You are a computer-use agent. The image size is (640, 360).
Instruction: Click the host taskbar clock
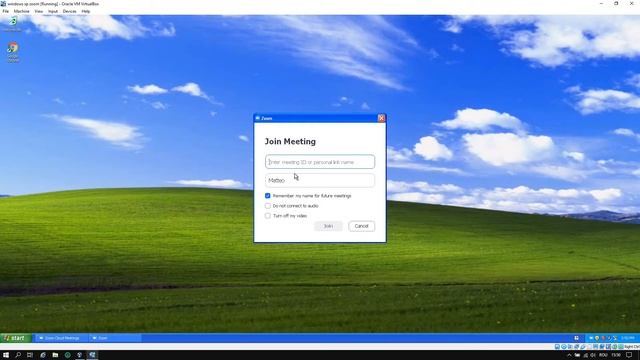pyautogui.click(x=616, y=355)
